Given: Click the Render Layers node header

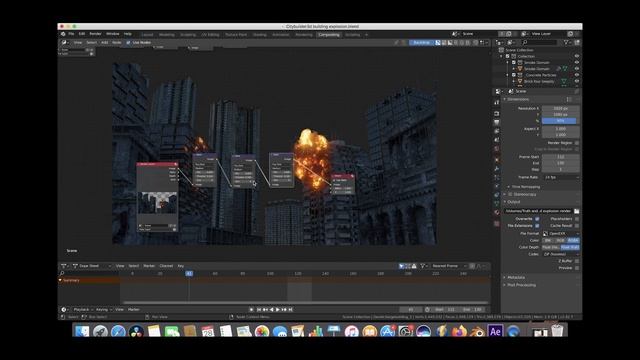Looking at the screenshot, I should pyautogui.click(x=157, y=164).
